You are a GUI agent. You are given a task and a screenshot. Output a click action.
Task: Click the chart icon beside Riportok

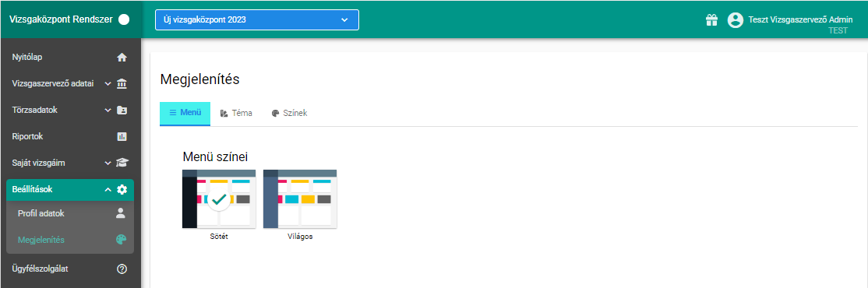[122, 136]
